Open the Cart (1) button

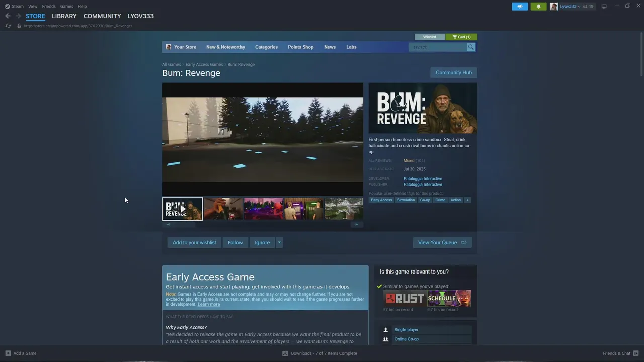coord(461,37)
